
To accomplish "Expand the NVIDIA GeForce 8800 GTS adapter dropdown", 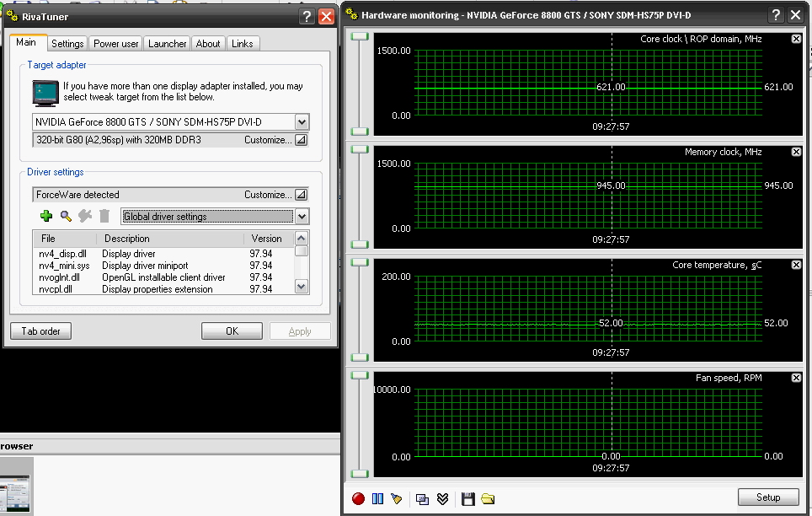I will coord(302,122).
